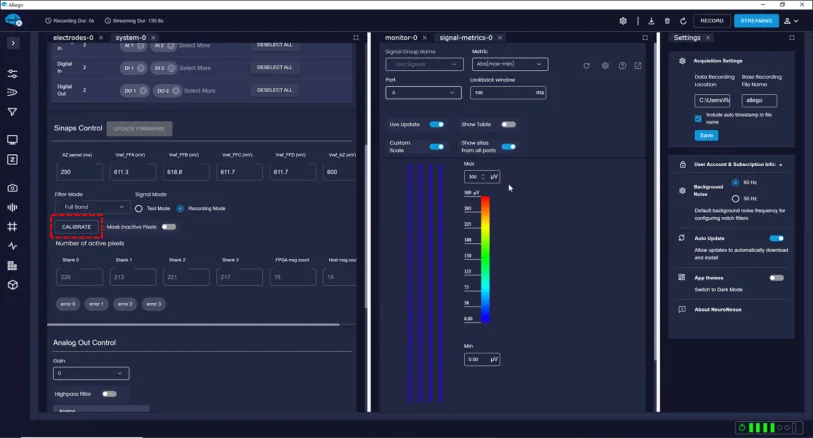Toggle Show sites from all ports switch

point(509,147)
